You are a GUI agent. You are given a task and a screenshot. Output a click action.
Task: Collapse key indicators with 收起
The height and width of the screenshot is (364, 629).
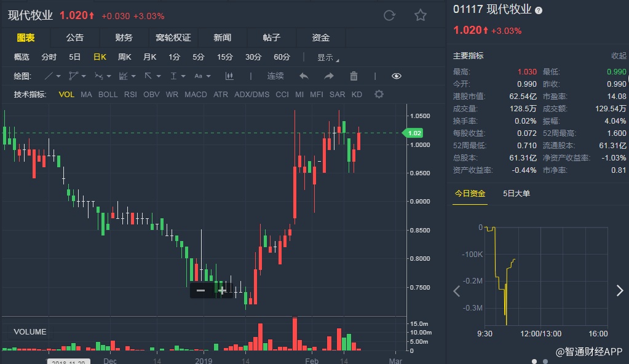pyautogui.click(x=618, y=56)
